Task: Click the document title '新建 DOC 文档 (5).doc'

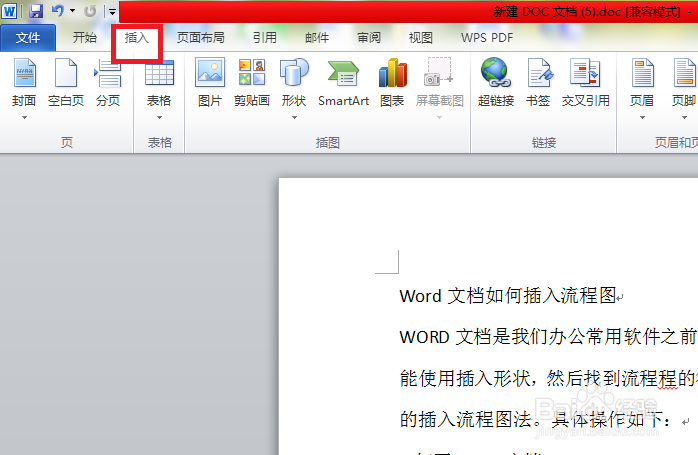Action: 556,12
